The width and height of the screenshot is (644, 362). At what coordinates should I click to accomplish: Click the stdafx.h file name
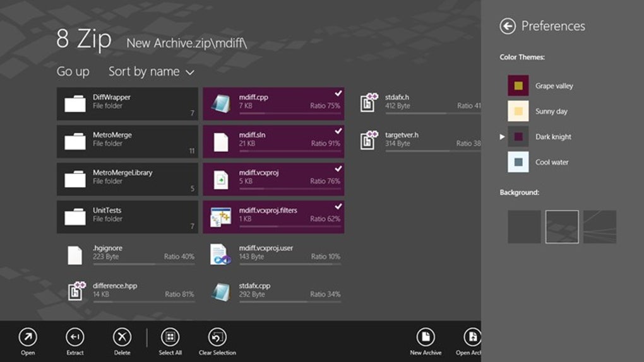tap(397, 97)
